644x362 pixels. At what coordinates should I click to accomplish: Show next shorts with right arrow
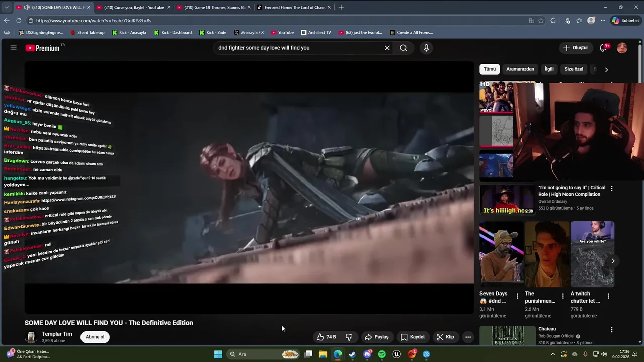click(613, 261)
